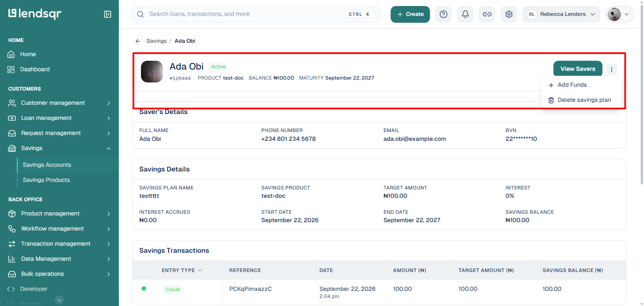Expand Bulk operations submenu chevron
Screen dimensions: 644x306
[109, 274]
